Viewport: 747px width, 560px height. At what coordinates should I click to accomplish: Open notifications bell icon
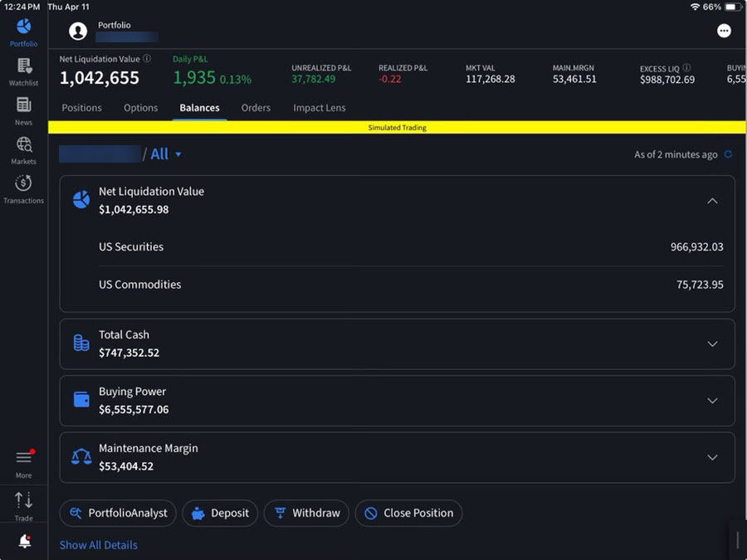pyautogui.click(x=24, y=542)
